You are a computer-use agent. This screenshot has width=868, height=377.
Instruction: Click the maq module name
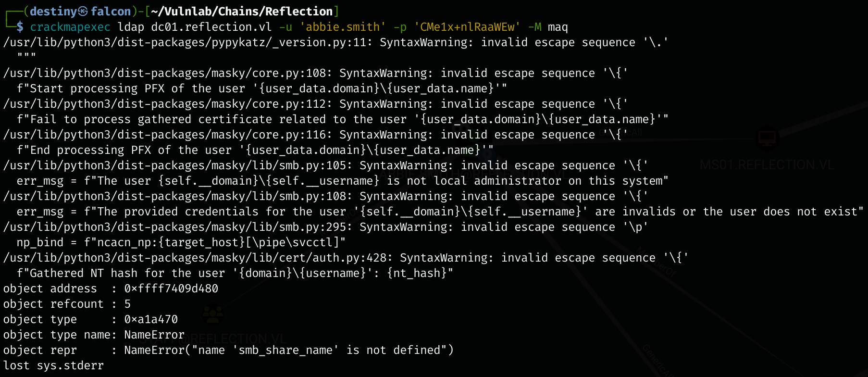pos(558,27)
